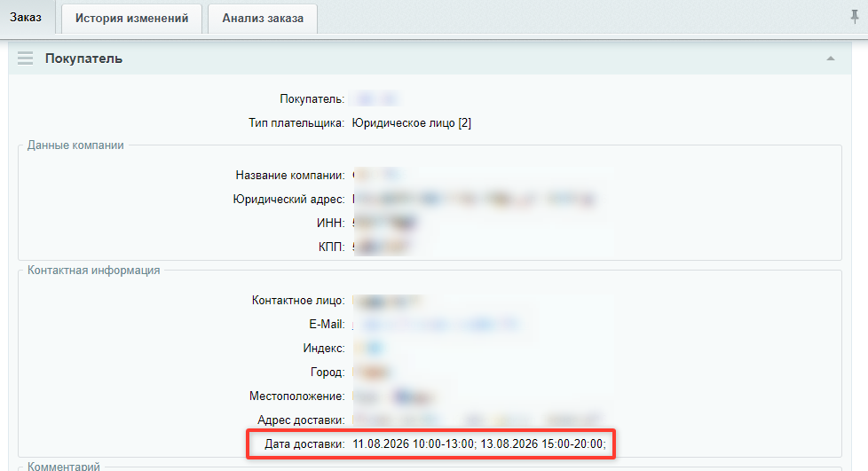868x471 pixels.
Task: Open the История изменений tab
Action: tap(131, 19)
